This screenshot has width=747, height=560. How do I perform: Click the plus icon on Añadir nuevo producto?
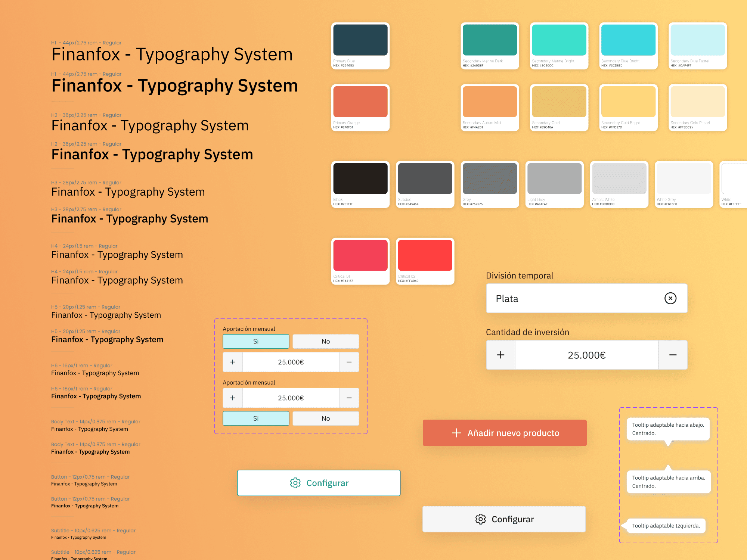[x=456, y=433]
